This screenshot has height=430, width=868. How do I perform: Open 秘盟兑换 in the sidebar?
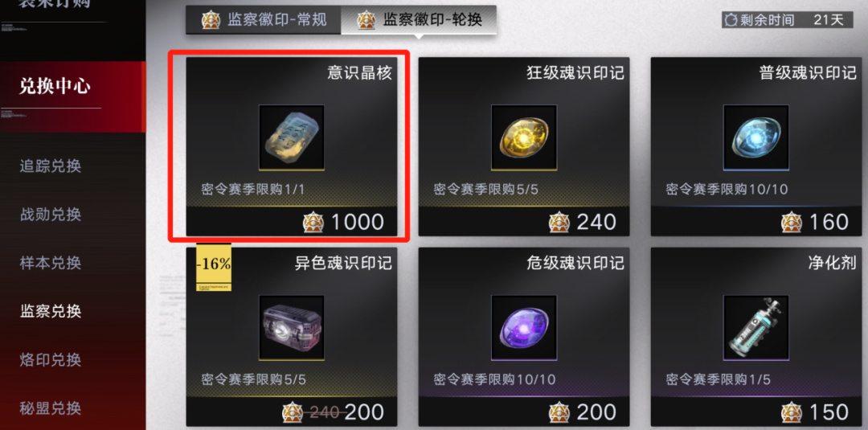click(x=51, y=408)
